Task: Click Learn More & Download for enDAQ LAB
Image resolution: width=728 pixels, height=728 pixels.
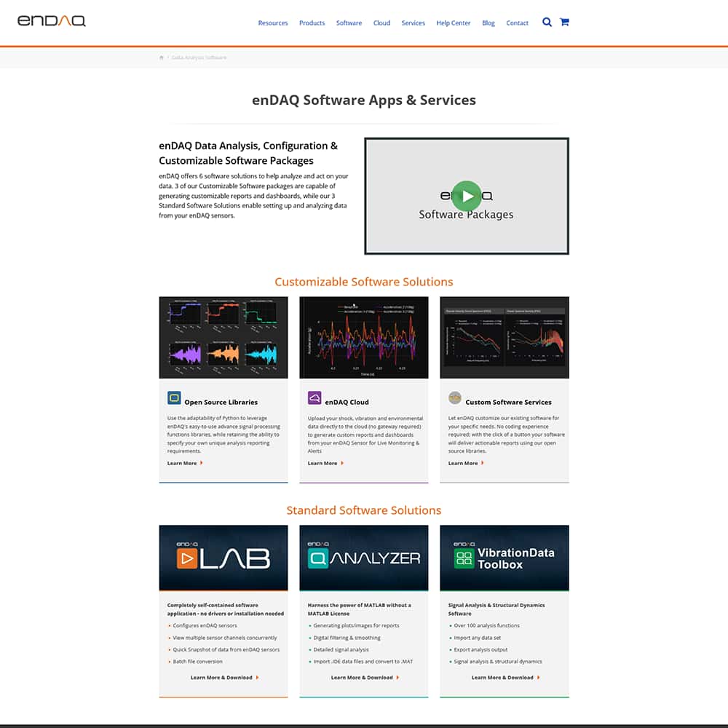Action: (x=221, y=677)
